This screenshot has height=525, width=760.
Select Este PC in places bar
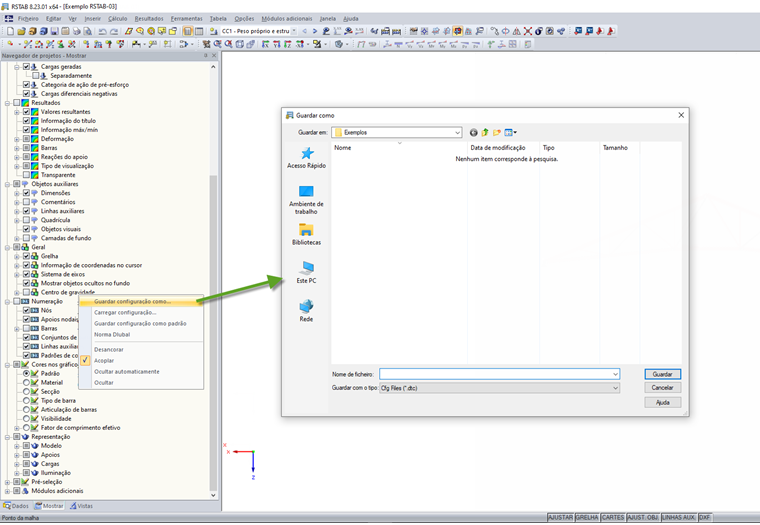[x=306, y=272]
